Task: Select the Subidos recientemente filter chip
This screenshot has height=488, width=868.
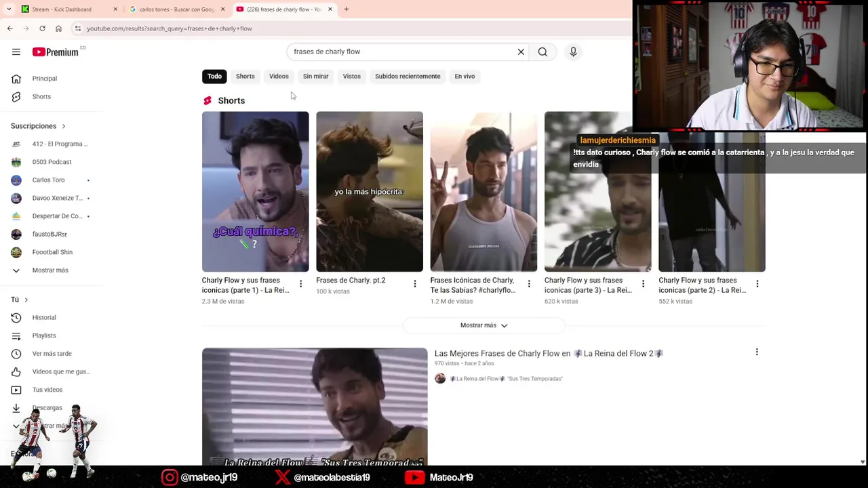Action: coord(408,76)
